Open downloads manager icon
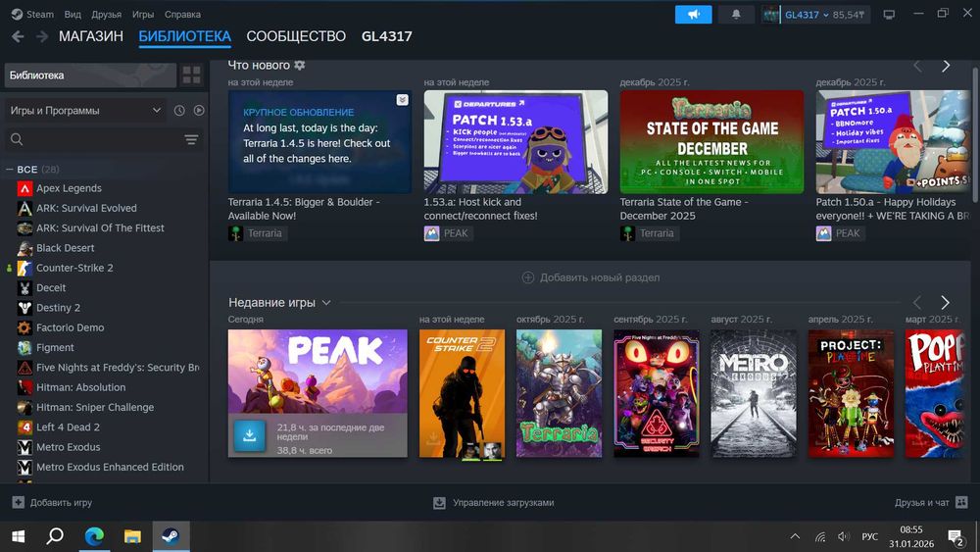 coord(439,503)
